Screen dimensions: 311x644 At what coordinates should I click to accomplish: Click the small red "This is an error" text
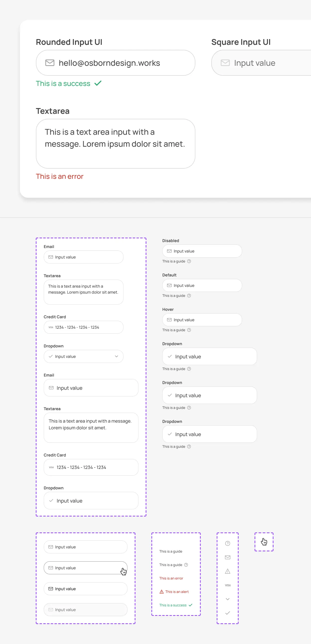(x=171, y=578)
